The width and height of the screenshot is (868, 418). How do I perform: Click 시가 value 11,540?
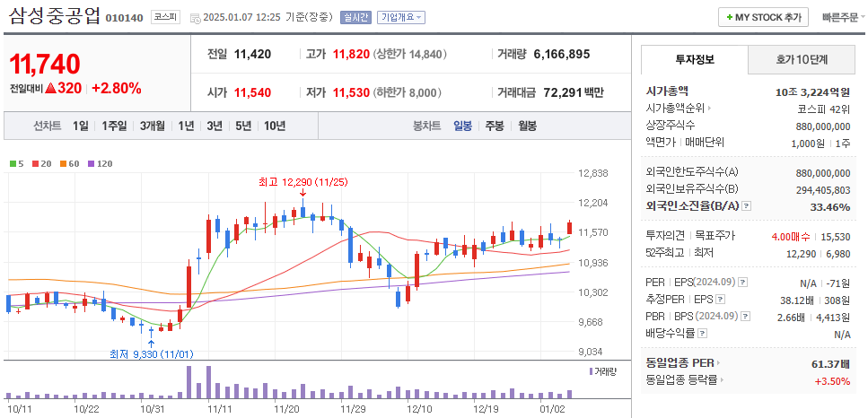point(252,92)
